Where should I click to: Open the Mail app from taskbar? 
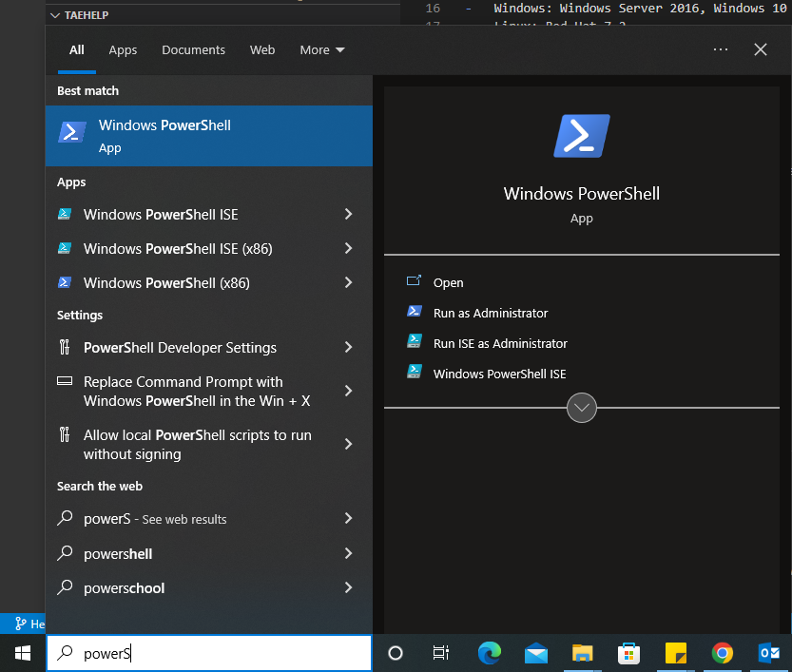point(536,653)
